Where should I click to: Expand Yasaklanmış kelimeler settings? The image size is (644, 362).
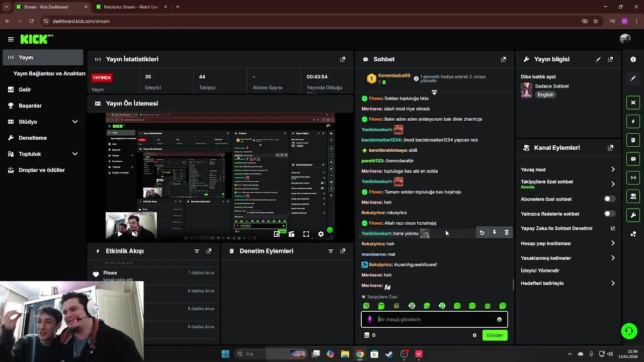pyautogui.click(x=613, y=258)
